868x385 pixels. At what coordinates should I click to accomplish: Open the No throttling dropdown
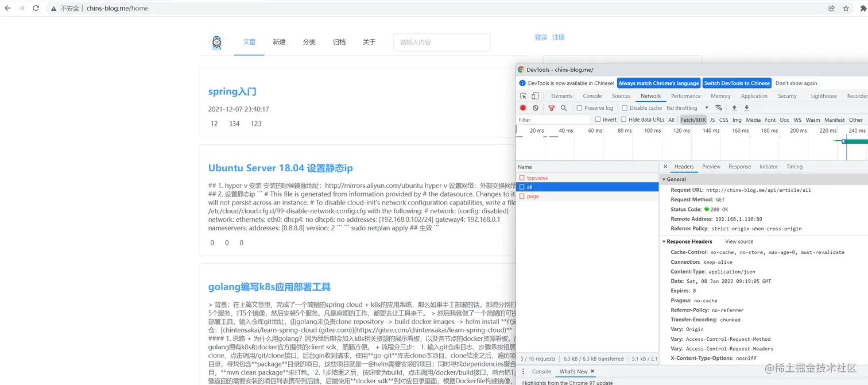687,108
